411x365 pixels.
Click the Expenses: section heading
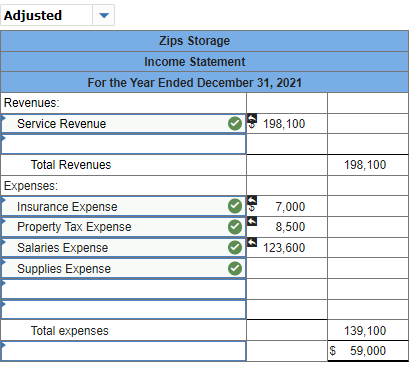31,186
